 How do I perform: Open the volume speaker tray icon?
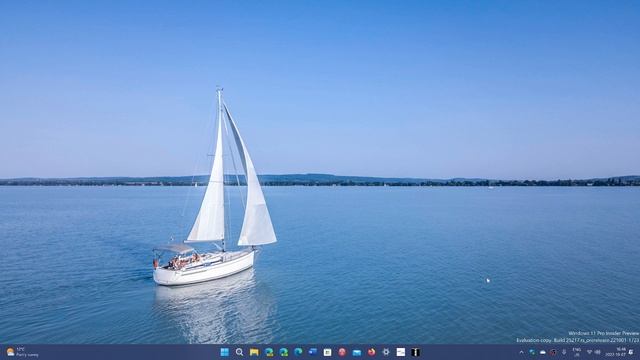[x=598, y=352]
